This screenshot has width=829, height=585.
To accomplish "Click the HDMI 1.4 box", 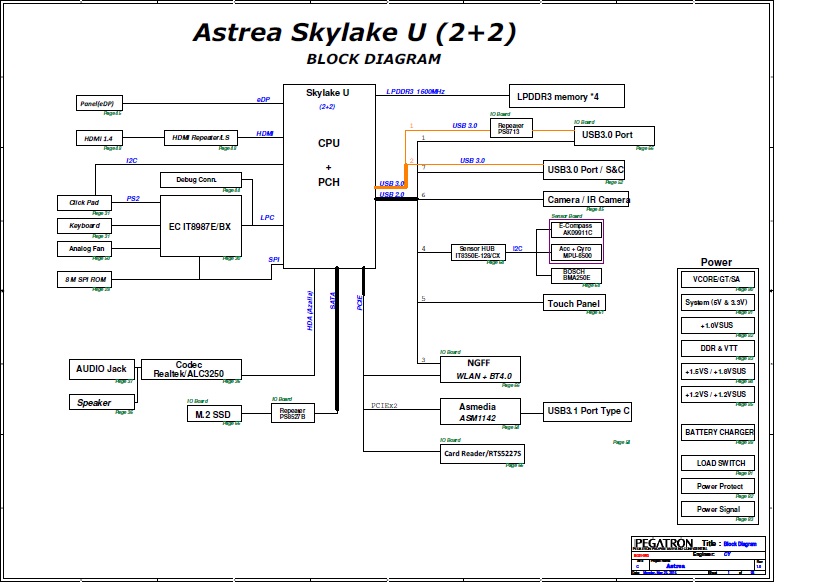I will point(99,137).
